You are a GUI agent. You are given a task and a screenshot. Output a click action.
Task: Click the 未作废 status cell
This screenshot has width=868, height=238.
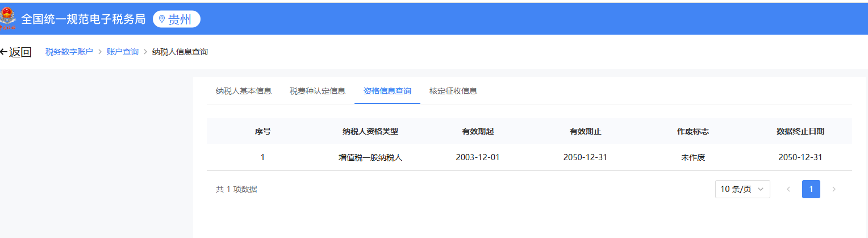[x=692, y=157]
